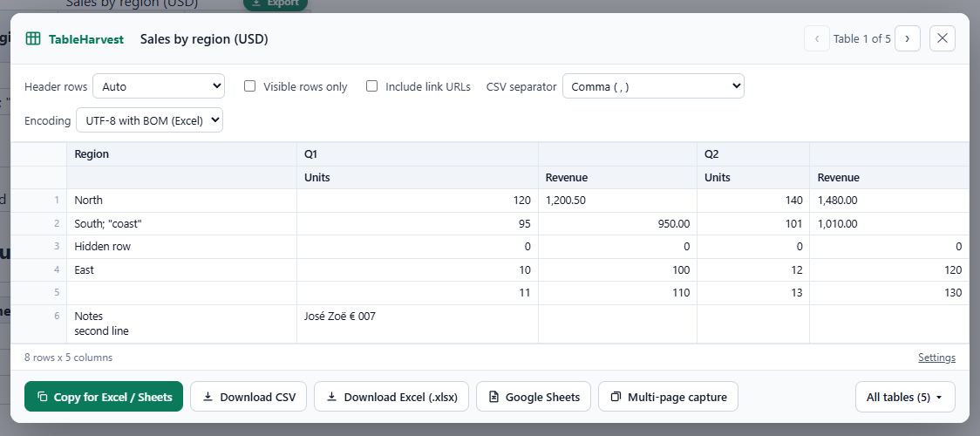Click the Download CSV button
Image resolution: width=980 pixels, height=436 pixels.
248,397
